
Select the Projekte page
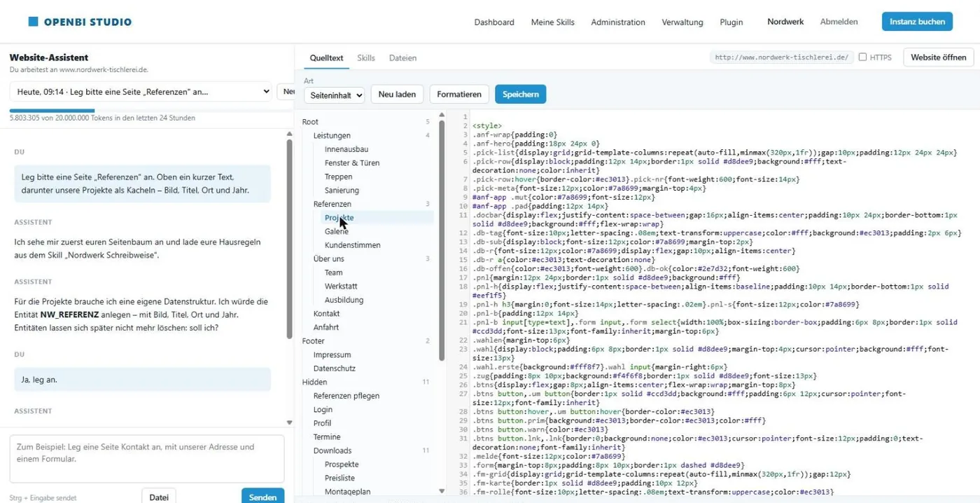[x=339, y=218]
